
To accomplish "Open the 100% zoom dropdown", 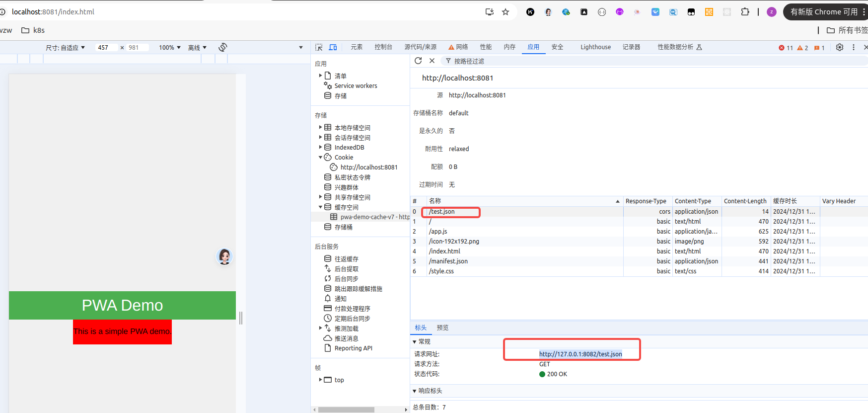I will pyautogui.click(x=169, y=48).
